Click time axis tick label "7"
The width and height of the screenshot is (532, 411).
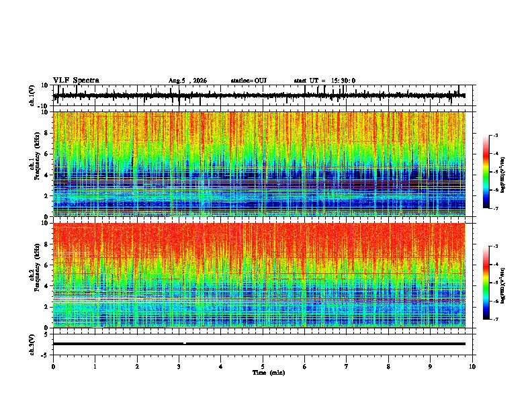347,367
